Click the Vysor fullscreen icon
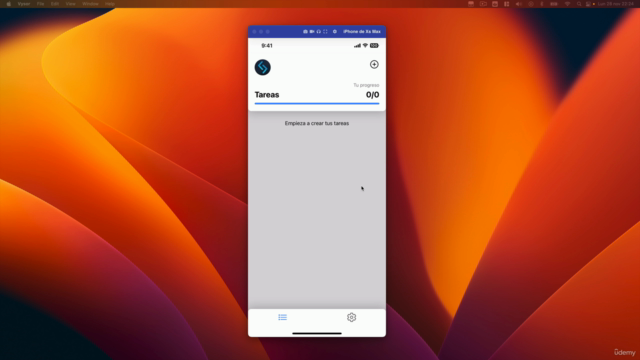Screen dimensions: 640x360 [325, 31]
